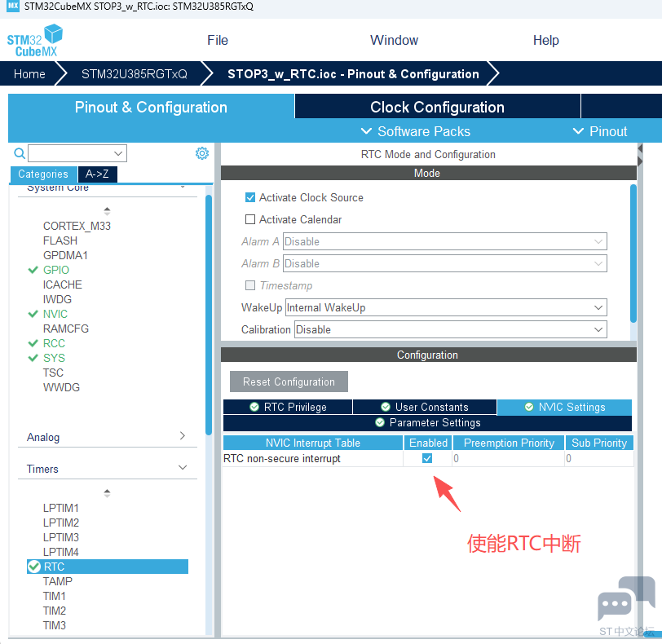Image resolution: width=662 pixels, height=644 pixels.
Task: Select RAMCFG in the list
Action: click(x=66, y=329)
